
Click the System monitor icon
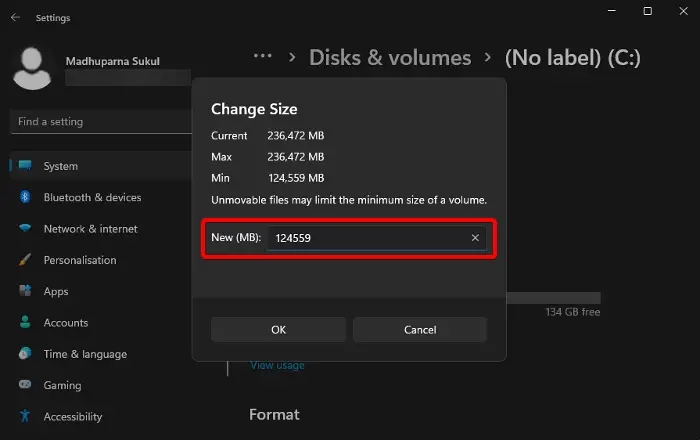pos(25,166)
